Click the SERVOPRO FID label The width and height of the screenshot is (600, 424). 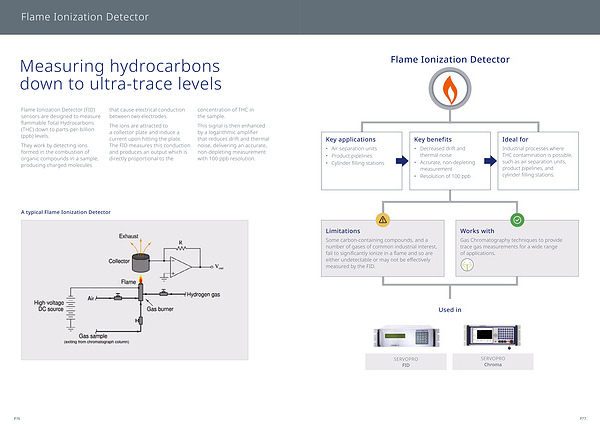(x=404, y=362)
